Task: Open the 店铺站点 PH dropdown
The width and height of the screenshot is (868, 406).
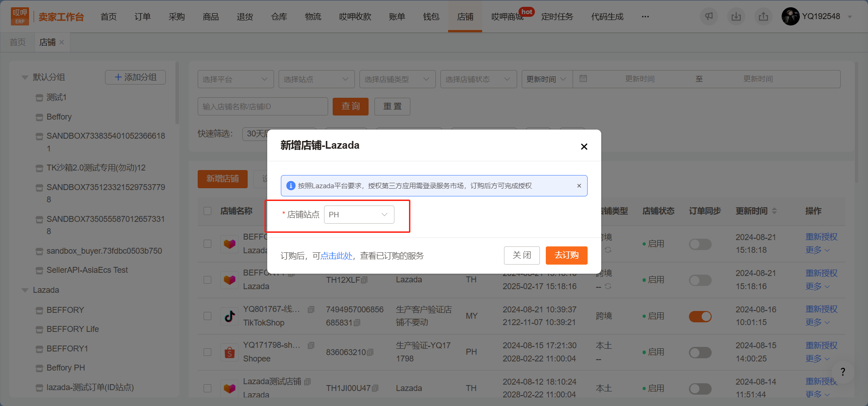Action: coord(359,215)
